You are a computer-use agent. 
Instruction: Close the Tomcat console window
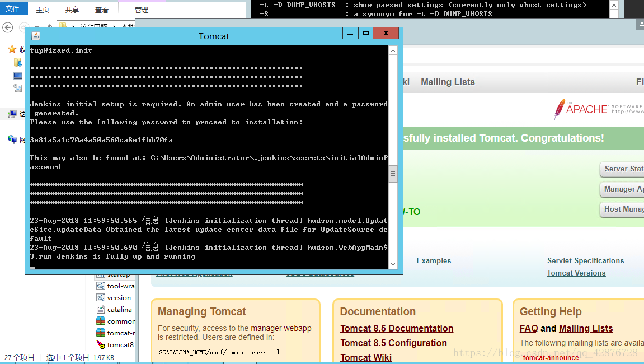pyautogui.click(x=386, y=33)
